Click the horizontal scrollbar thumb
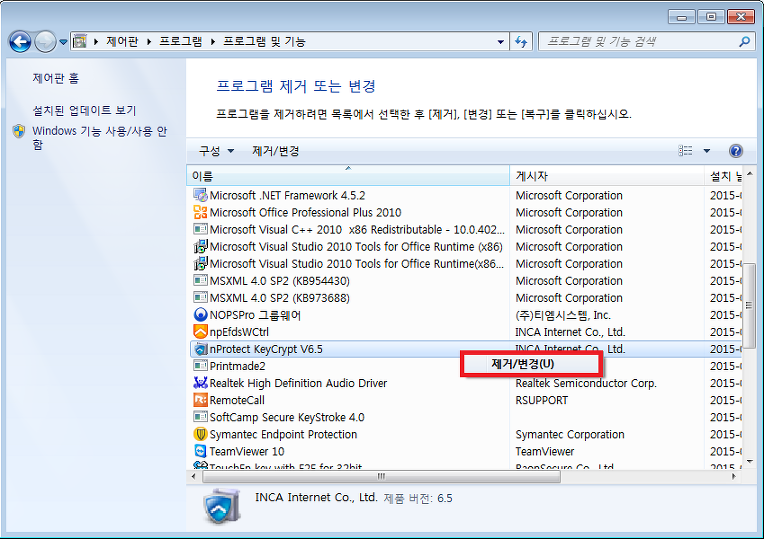 tap(381, 476)
